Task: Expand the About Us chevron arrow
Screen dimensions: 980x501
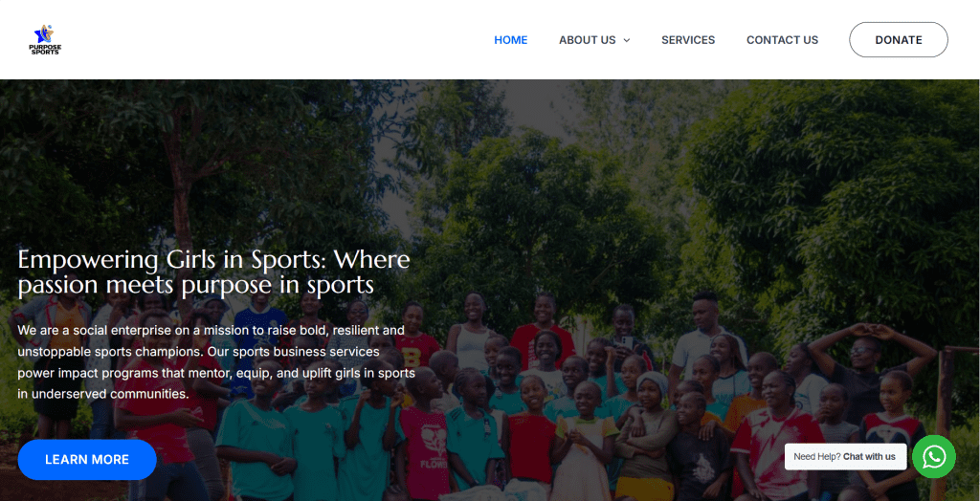Action: [x=626, y=40]
